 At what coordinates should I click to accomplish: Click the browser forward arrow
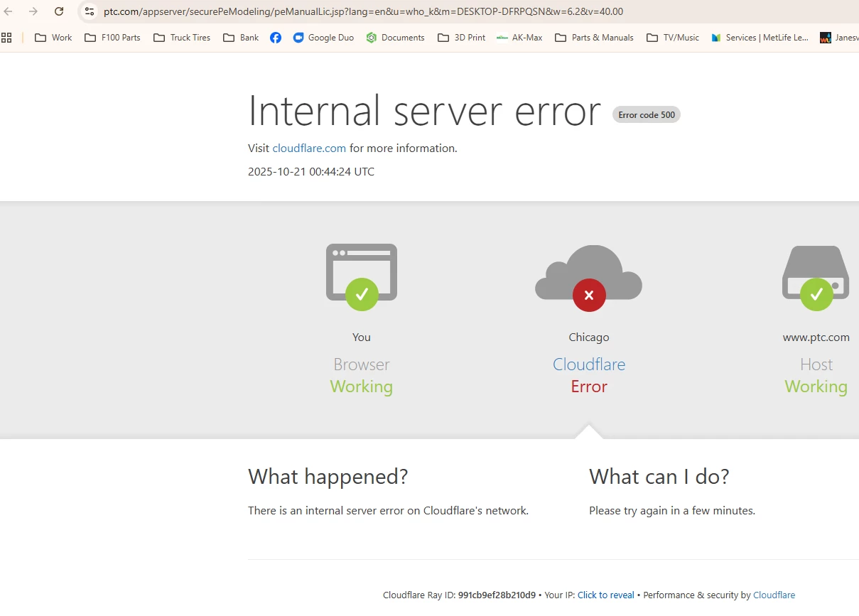tap(33, 11)
